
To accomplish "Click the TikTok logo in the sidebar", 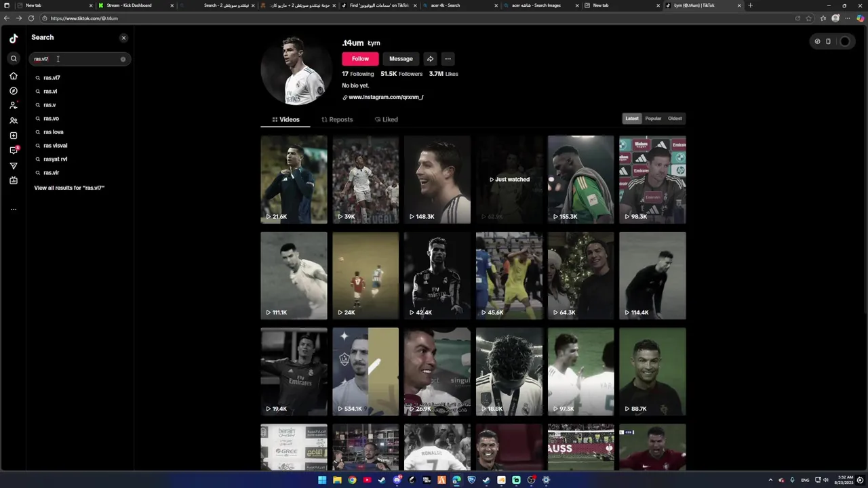I will point(14,39).
